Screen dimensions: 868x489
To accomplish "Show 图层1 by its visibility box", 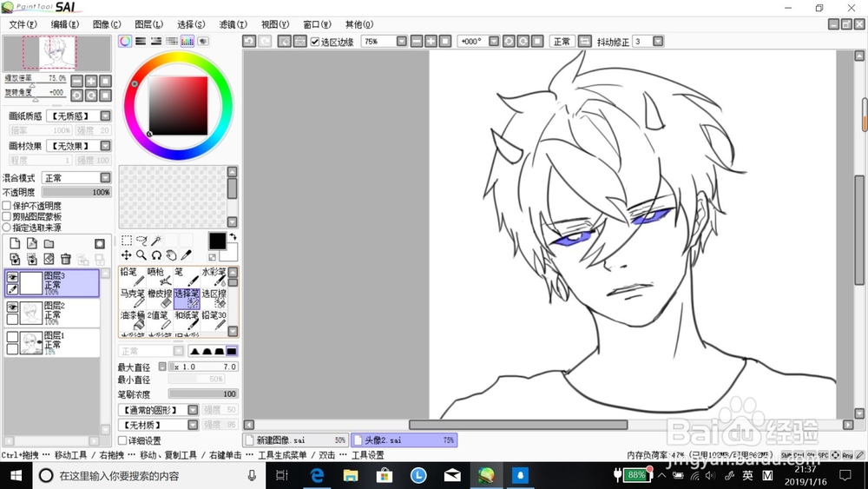I will click(x=12, y=337).
